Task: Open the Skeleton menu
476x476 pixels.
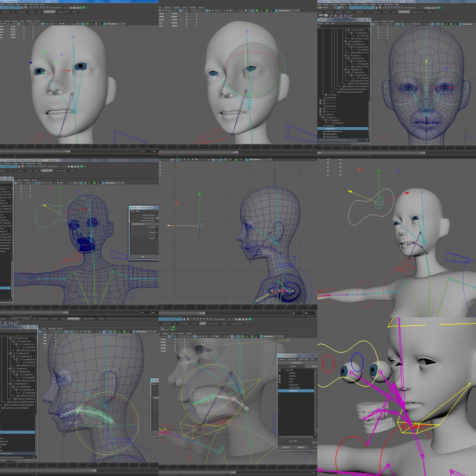Action: (343, 5)
